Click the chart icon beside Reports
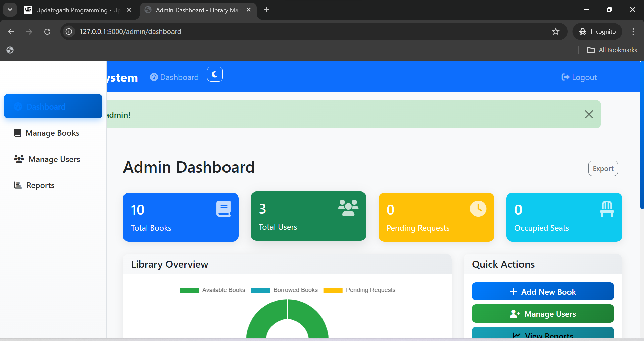The height and width of the screenshot is (341, 644). 18,185
